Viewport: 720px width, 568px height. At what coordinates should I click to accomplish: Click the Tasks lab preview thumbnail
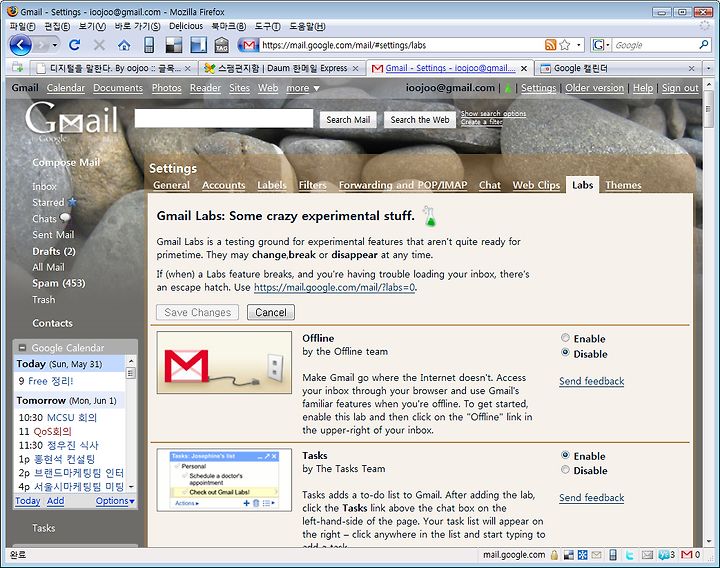pyautogui.click(x=224, y=480)
